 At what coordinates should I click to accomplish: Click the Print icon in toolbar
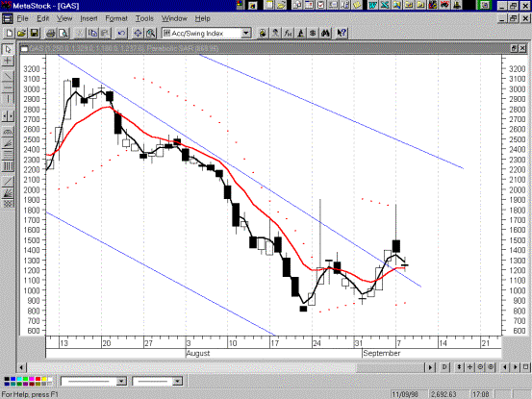click(51, 34)
